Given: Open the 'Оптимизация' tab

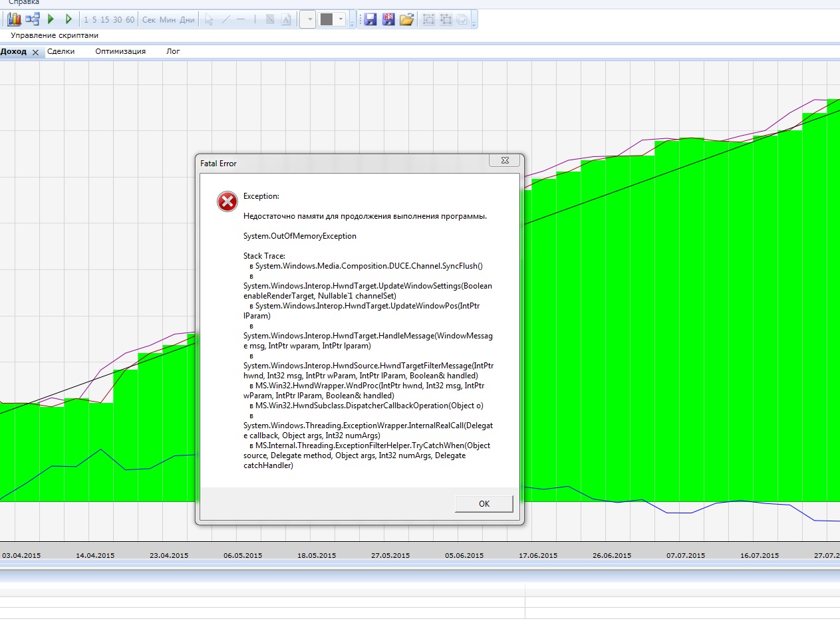Looking at the screenshot, I should pyautogui.click(x=120, y=51).
